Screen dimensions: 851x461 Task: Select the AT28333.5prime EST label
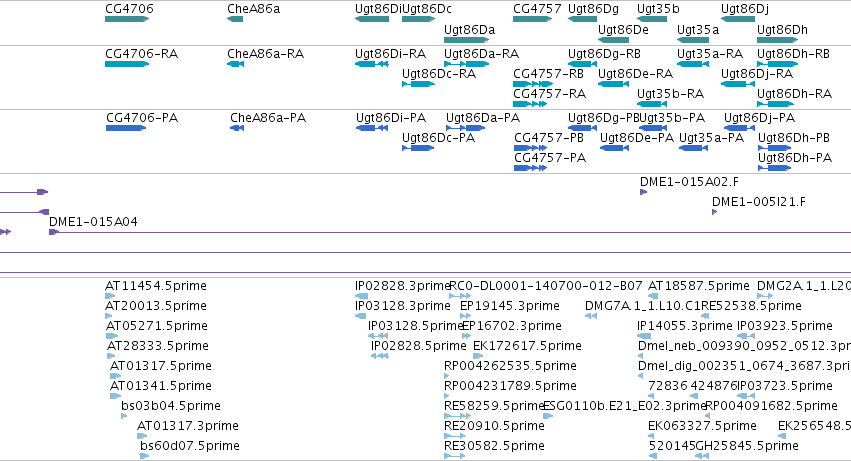point(158,346)
